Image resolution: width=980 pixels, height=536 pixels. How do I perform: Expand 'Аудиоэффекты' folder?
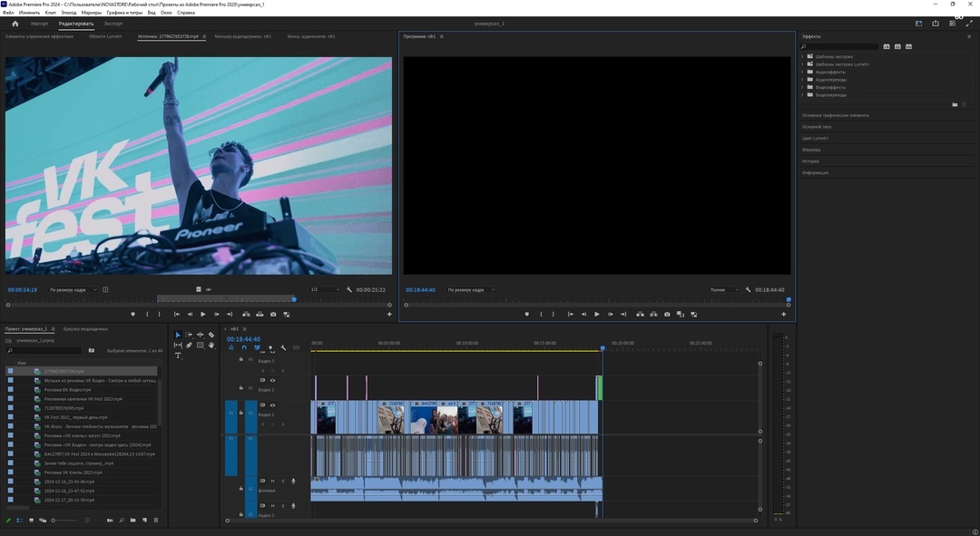[x=802, y=72]
